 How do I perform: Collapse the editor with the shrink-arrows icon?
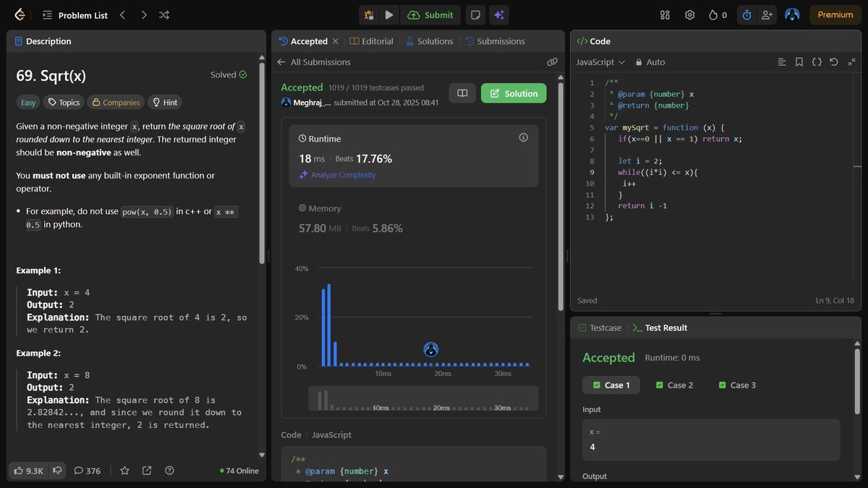[x=851, y=62]
